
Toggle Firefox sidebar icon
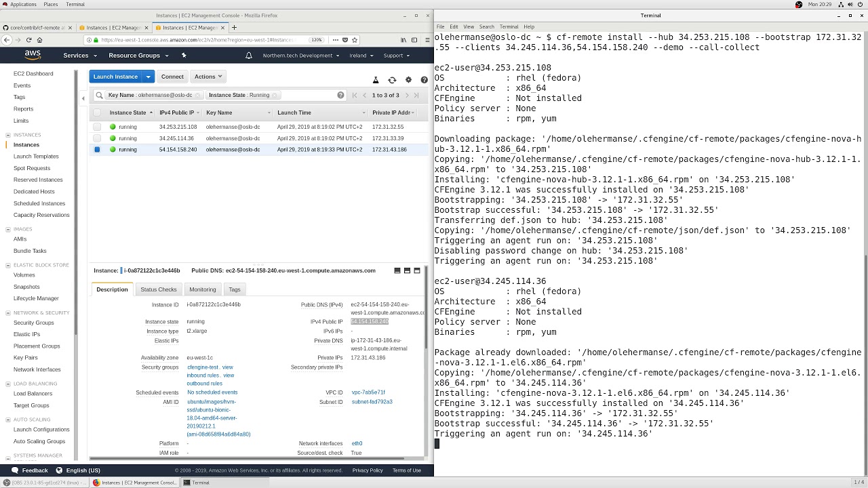[x=415, y=40]
